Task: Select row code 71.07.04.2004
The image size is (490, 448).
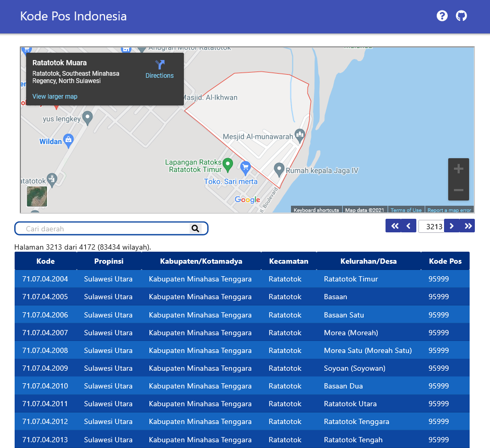Action: point(45,279)
